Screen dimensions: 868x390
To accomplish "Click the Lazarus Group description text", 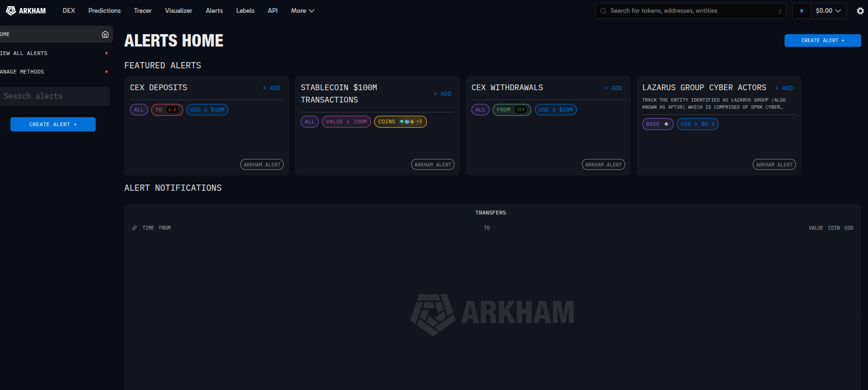I will 714,103.
